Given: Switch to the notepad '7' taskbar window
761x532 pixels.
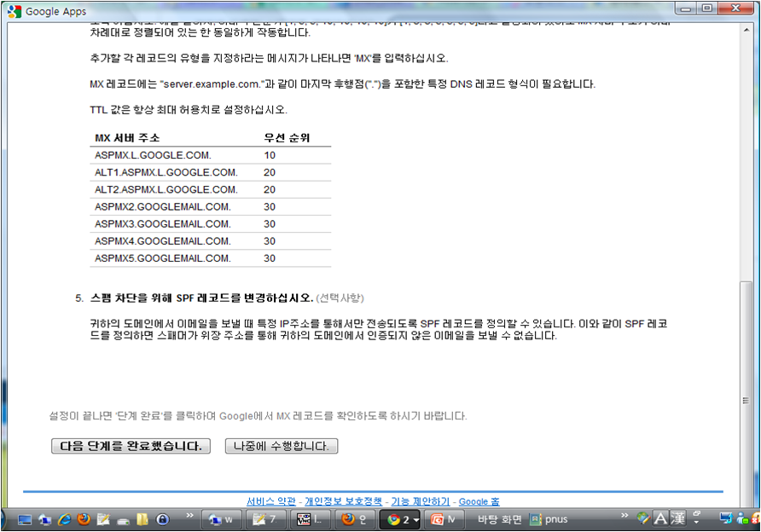Looking at the screenshot, I should (x=265, y=520).
